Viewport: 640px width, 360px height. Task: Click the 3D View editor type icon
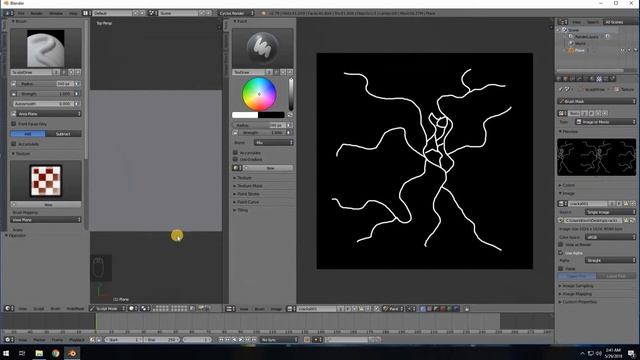pos(9,309)
